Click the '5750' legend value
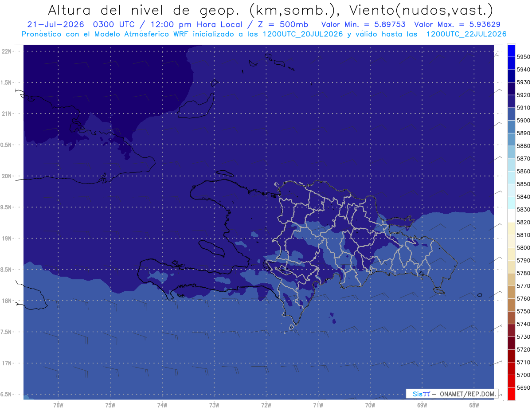This screenshot has width=532, height=411. (x=523, y=311)
